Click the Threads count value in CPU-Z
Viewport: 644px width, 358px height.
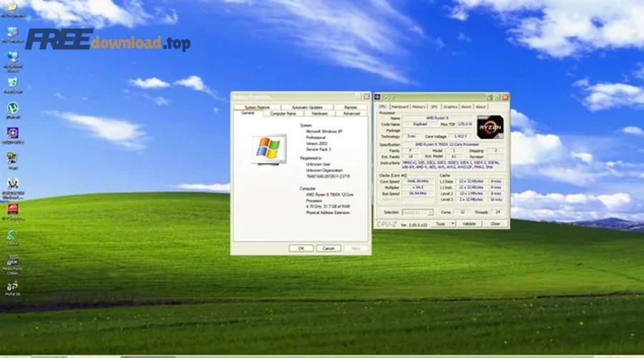click(498, 213)
